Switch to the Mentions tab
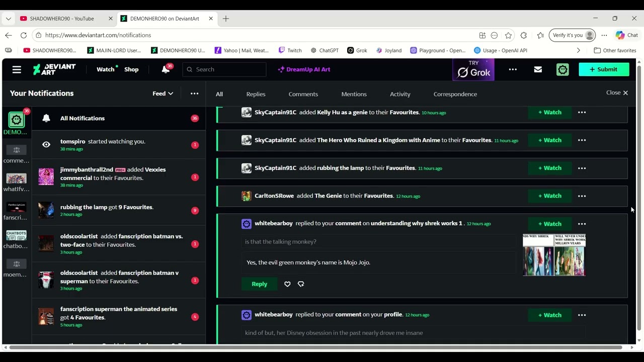Viewport: 644px width, 362px height. [354, 94]
